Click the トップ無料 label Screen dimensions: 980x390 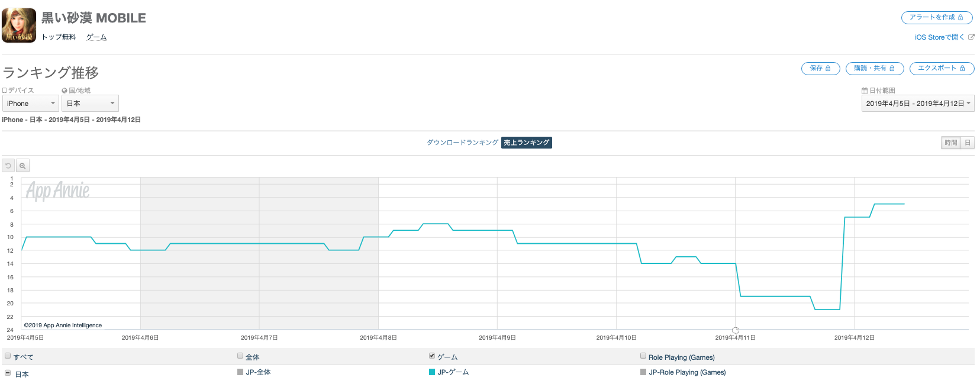pos(59,37)
